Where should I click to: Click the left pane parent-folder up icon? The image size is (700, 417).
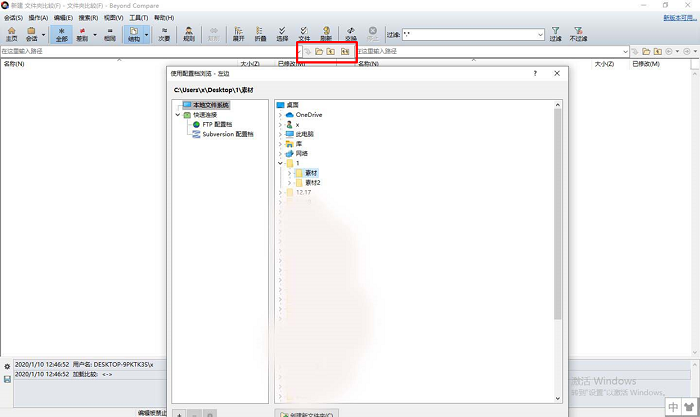coord(330,52)
